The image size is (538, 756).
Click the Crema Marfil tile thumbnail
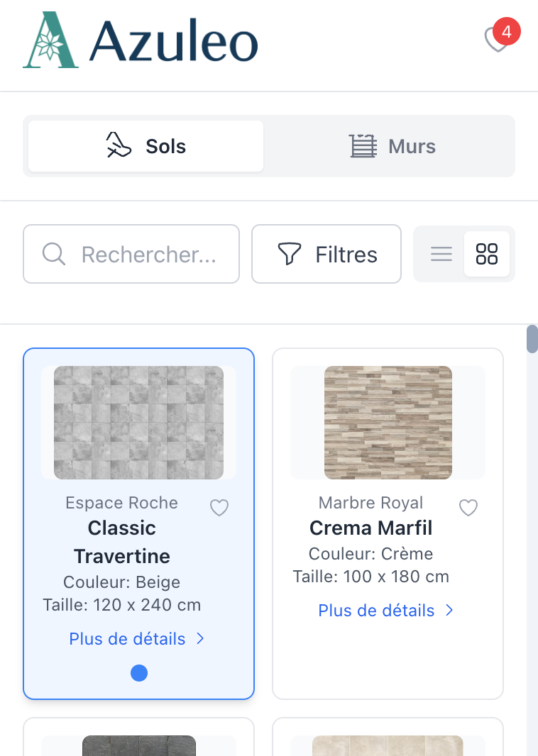tap(388, 423)
